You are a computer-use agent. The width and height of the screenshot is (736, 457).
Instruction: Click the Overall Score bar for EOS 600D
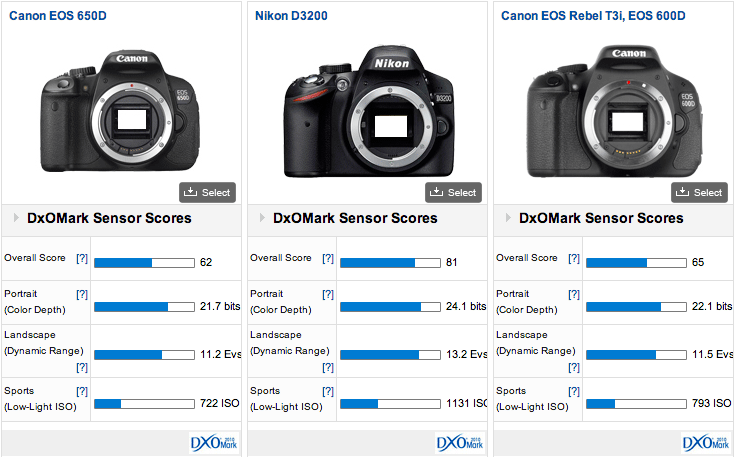636,263
